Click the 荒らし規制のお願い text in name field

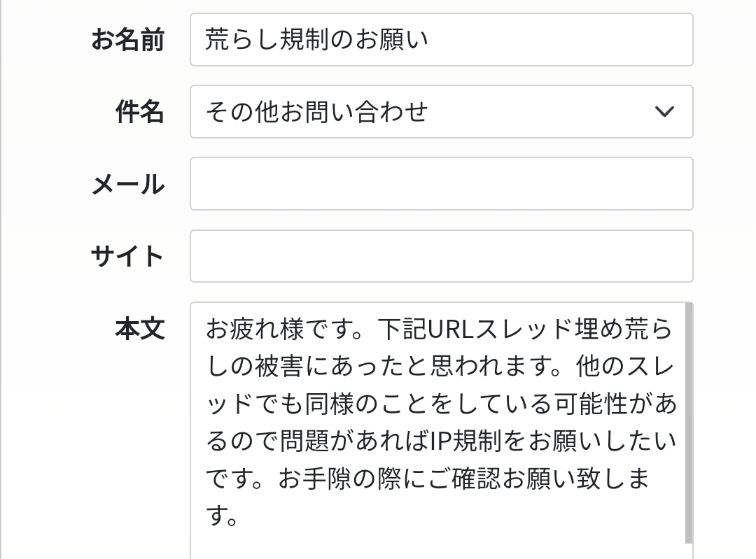pos(316,40)
